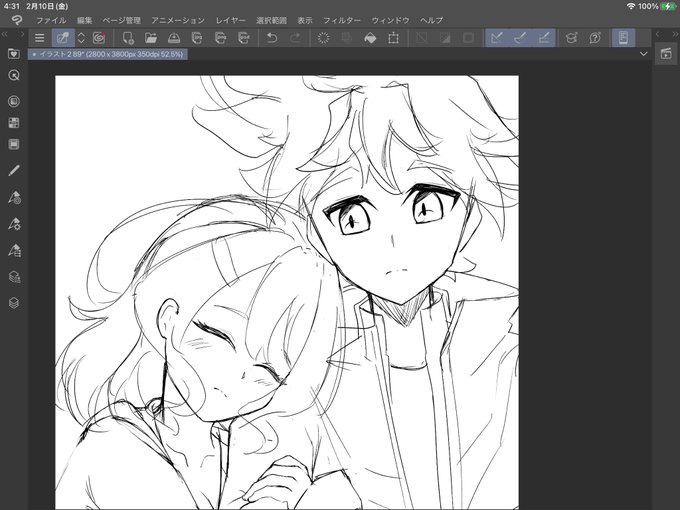Viewport: 680px width, 510px height.
Task: Open CLIP STUDIO tutorial graduation-cap icon
Action: (x=572, y=38)
